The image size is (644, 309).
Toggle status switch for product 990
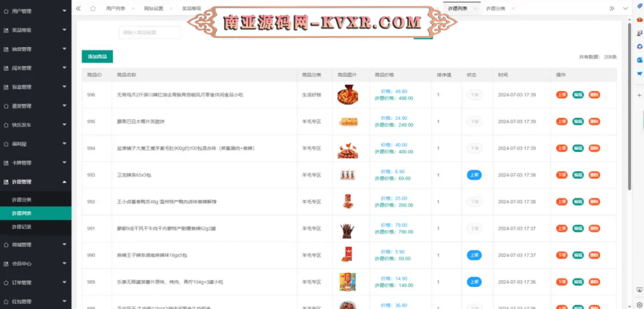click(474, 255)
